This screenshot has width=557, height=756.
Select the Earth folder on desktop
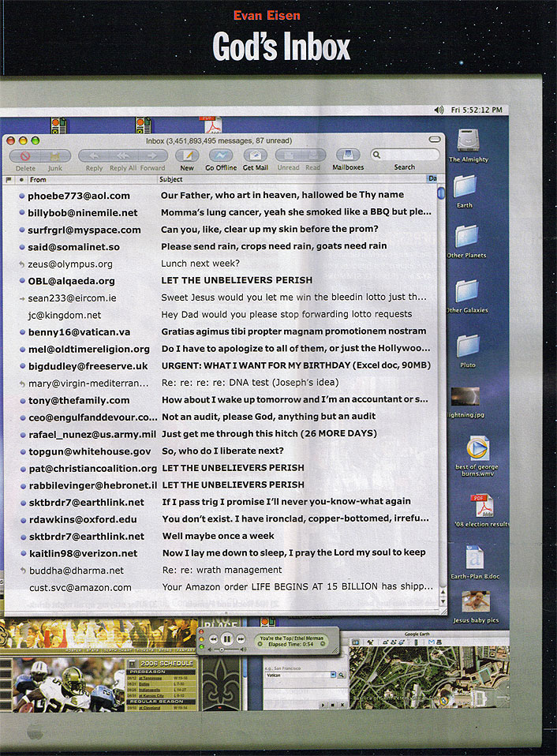(x=465, y=187)
